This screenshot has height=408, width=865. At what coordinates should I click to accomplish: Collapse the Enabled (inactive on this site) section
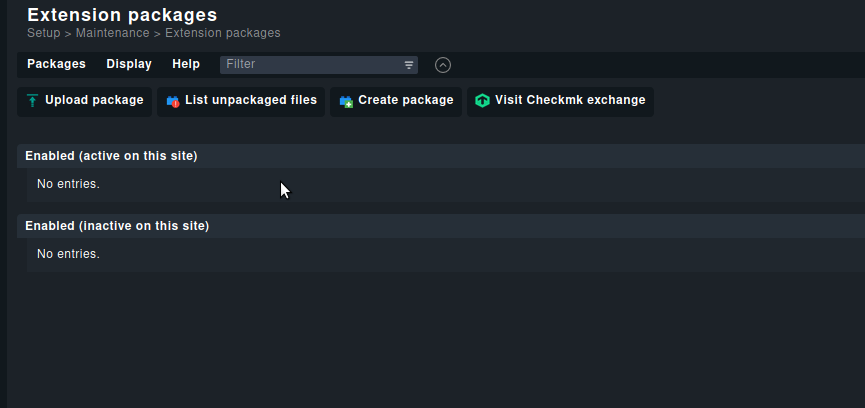pyautogui.click(x=117, y=226)
